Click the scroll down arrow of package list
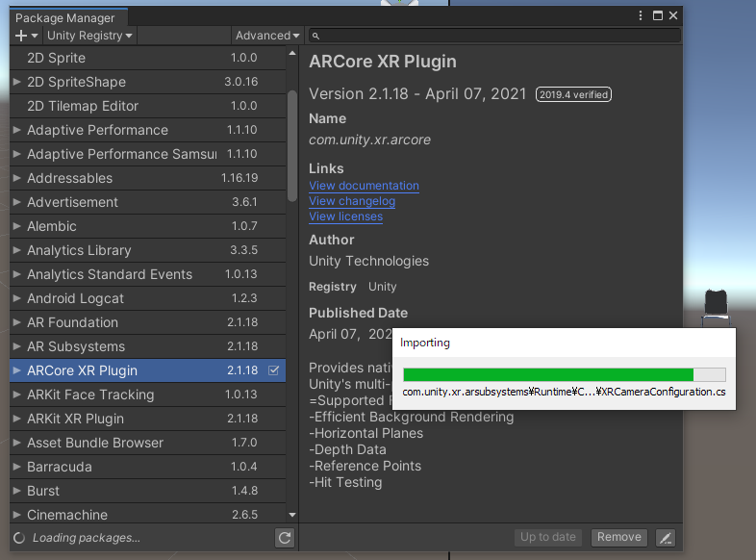756x560 pixels. (292, 515)
